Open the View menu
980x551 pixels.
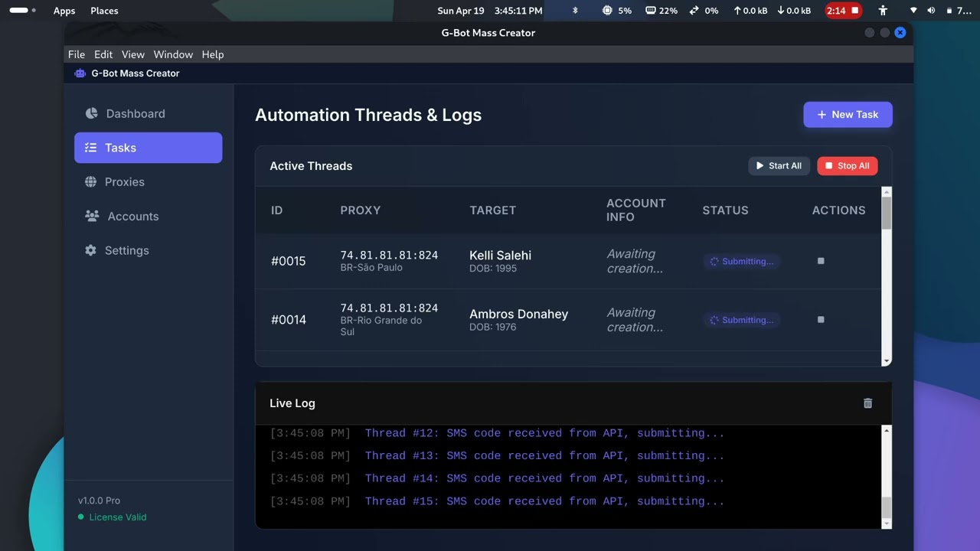tap(133, 54)
